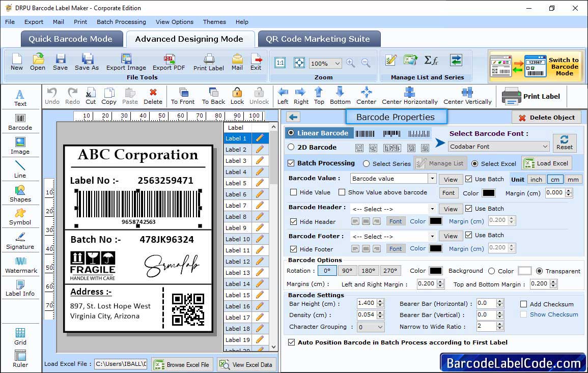The image size is (588, 373).
Task: Lock the selected object
Action: pyautogui.click(x=237, y=96)
